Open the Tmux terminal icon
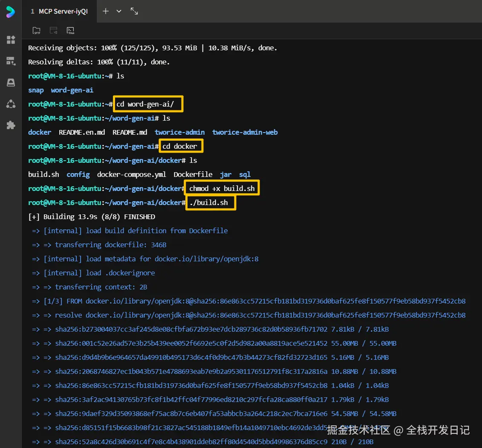The height and width of the screenshot is (448, 482). (x=70, y=30)
